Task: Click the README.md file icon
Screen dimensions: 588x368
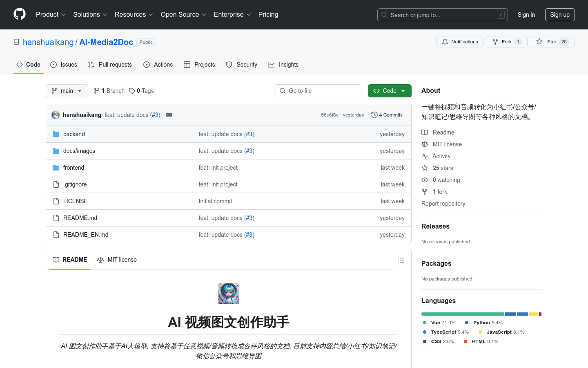Action: coord(56,218)
